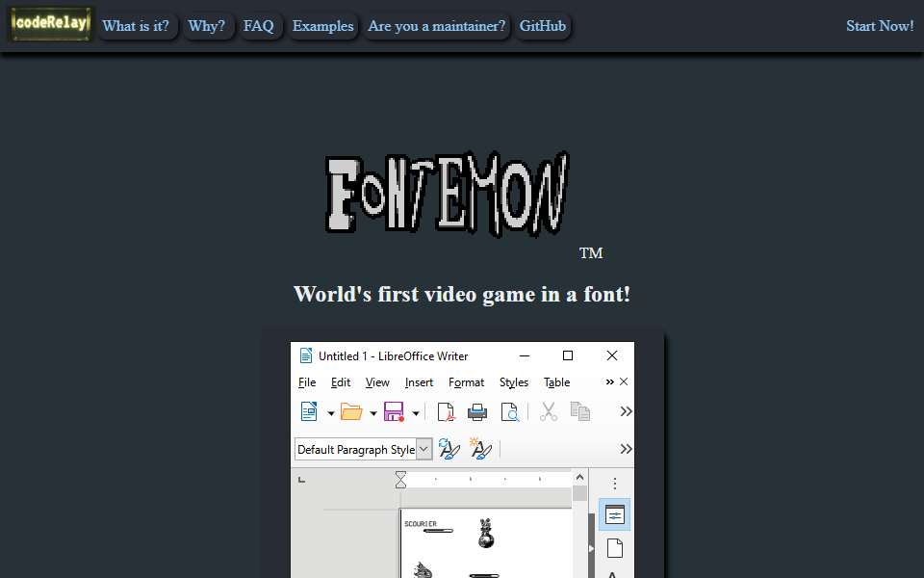Open the sidebar Page deck icon
The width and height of the screenshot is (924, 578).
pos(615,548)
